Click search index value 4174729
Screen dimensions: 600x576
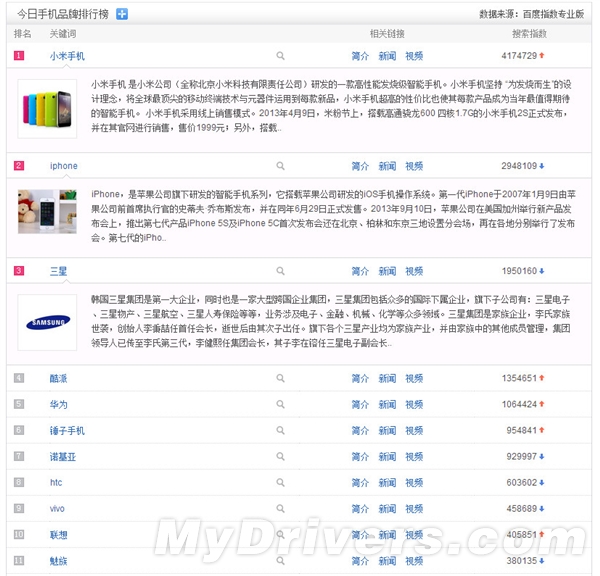pos(519,55)
